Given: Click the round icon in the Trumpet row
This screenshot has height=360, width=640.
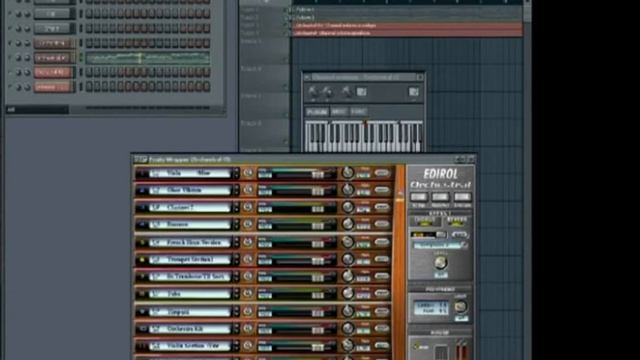Looking at the screenshot, I should [248, 259].
